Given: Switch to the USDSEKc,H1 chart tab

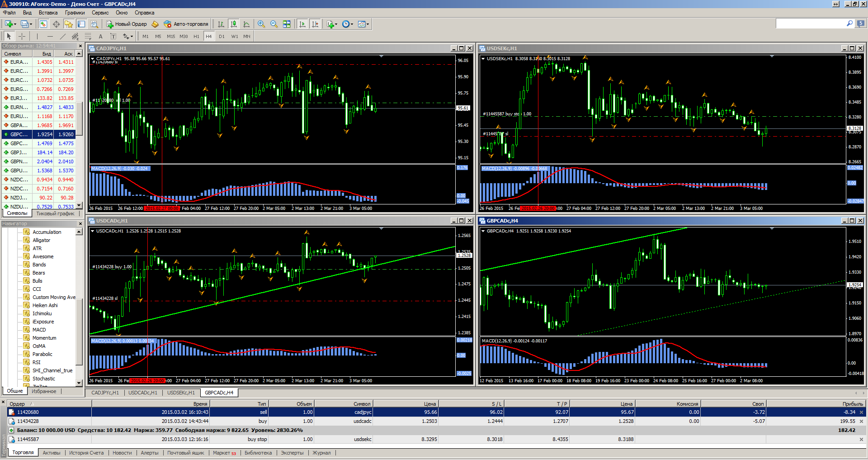Looking at the screenshot, I should click(x=181, y=393).
